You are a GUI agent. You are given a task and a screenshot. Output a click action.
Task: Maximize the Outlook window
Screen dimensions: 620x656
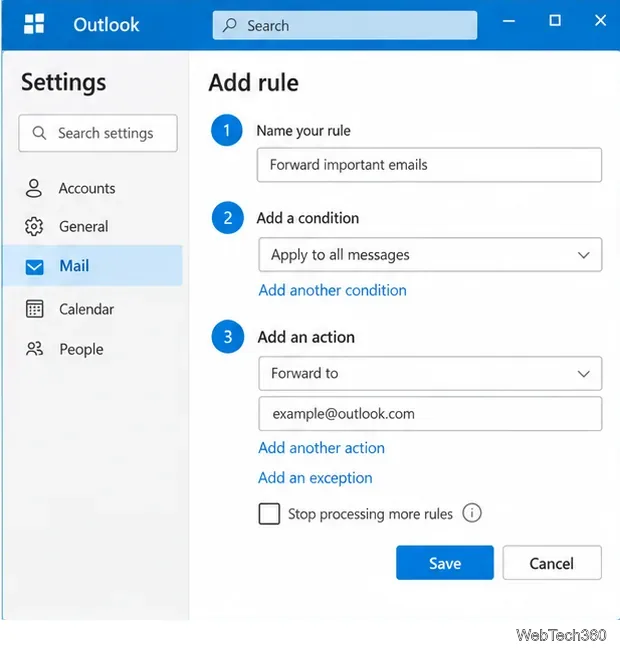(x=555, y=20)
